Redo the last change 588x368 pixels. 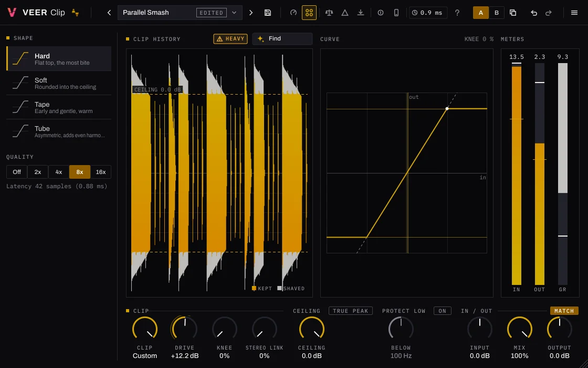point(548,13)
